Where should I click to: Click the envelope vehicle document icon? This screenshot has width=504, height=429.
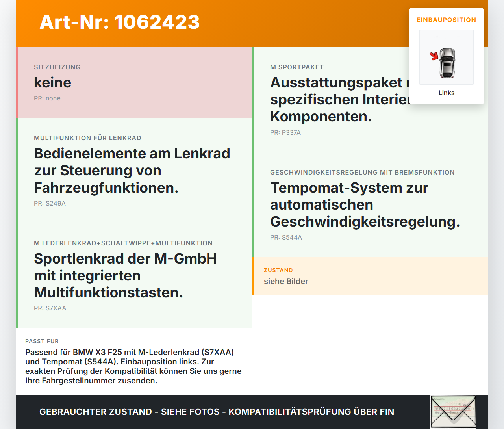pos(453,412)
